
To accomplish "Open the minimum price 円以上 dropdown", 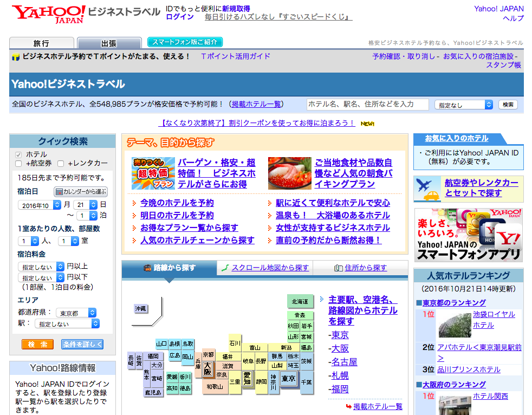I will tap(41, 267).
